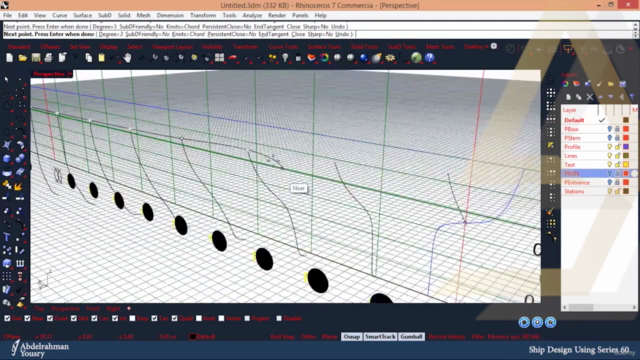Toggle the Mid osnap checkbox
640x360 pixels.
tap(74, 318)
